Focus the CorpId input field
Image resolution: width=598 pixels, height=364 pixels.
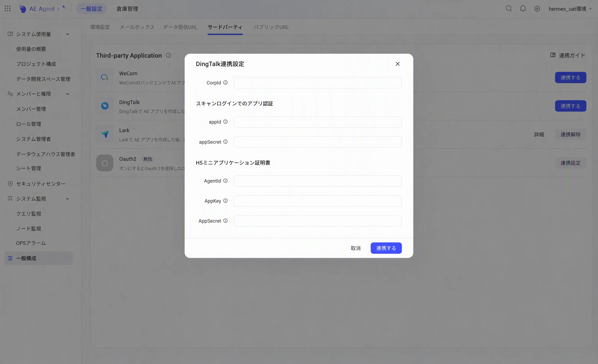coord(317,83)
